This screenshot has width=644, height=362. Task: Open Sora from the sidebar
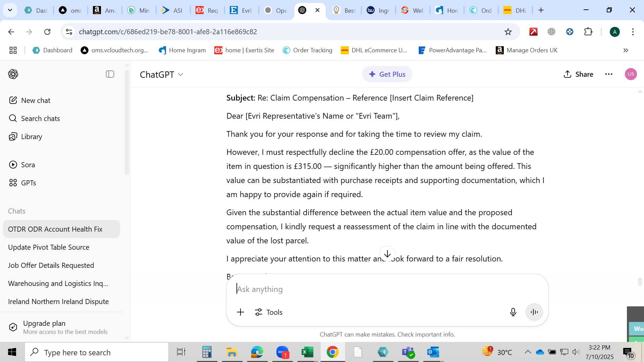(x=22, y=165)
